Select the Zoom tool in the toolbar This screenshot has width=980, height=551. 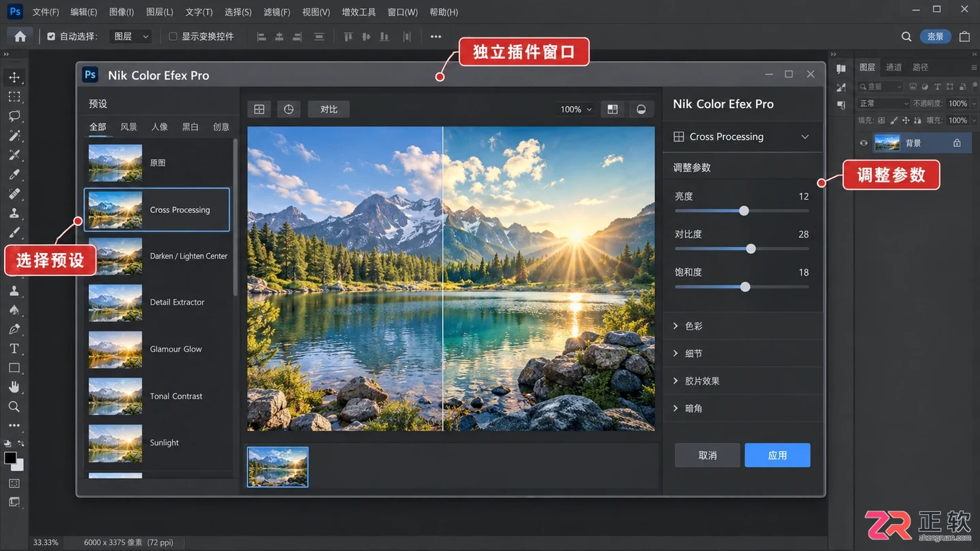(x=14, y=407)
